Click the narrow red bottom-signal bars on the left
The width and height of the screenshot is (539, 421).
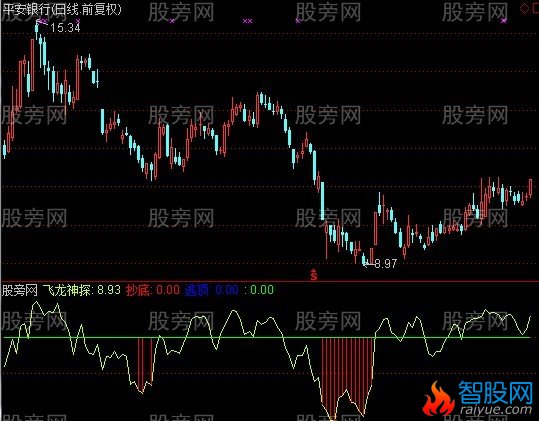pyautogui.click(x=145, y=363)
